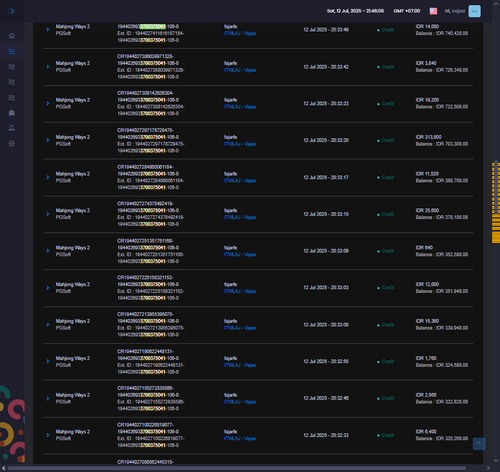500x472 pixels.
Task: Expand the row dated 20:33:15
Action: [x=48, y=214]
